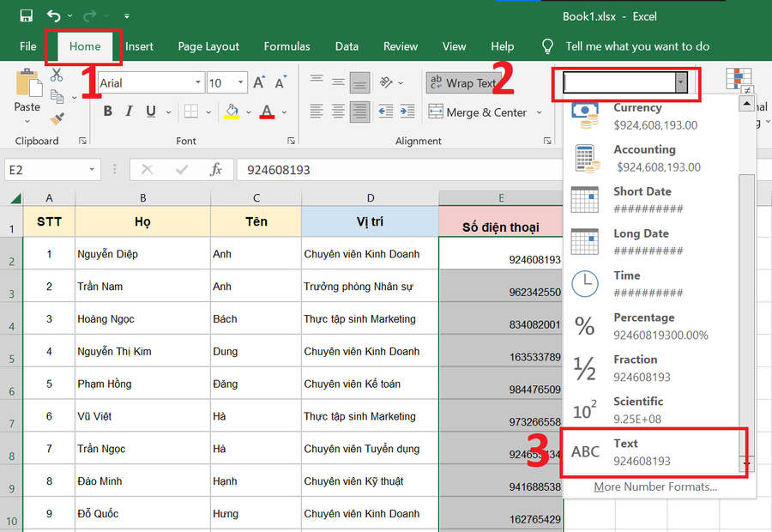Open the Customize Quick Access Toolbar arrow
The image size is (772, 532).
coord(127,16)
